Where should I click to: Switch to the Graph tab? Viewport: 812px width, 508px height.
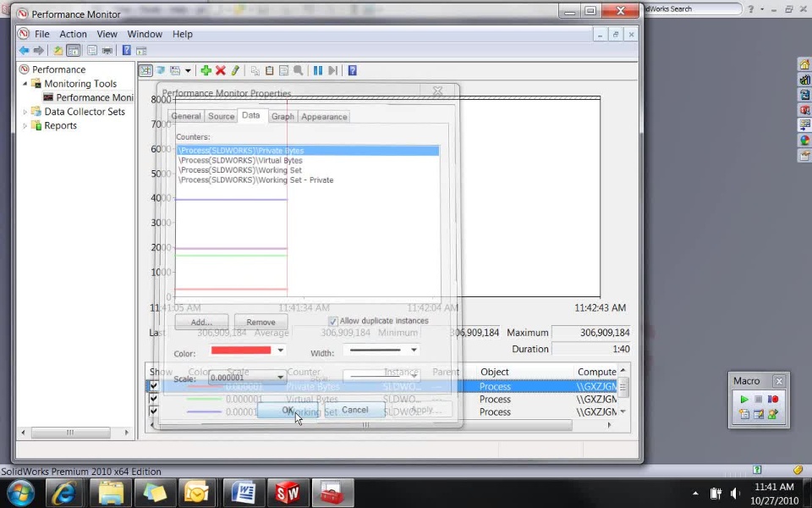click(283, 116)
